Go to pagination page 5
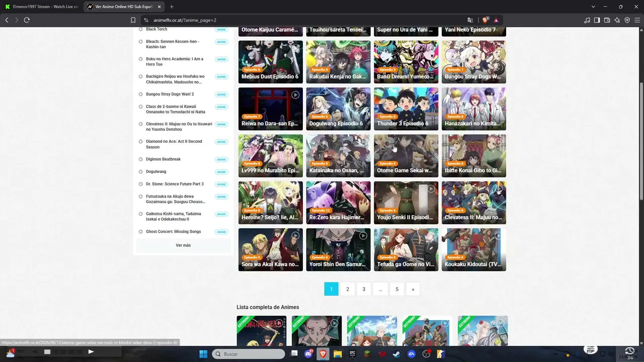The height and width of the screenshot is (362, 644). pyautogui.click(x=397, y=289)
